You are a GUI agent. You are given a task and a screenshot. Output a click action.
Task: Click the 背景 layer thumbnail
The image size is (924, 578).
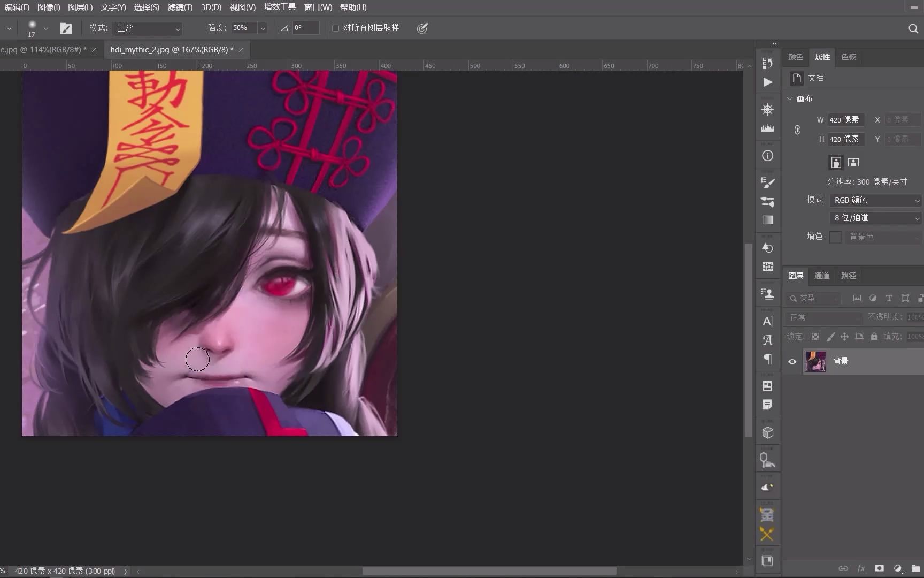[815, 361]
